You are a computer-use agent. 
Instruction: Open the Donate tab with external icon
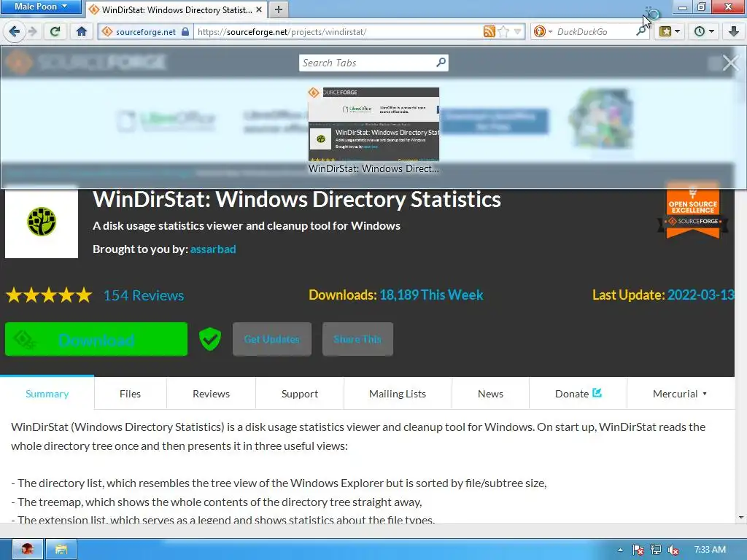pyautogui.click(x=578, y=394)
